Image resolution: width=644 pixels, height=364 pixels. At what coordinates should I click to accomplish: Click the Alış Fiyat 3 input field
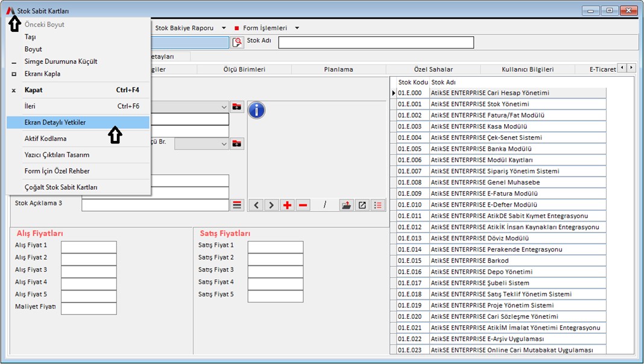coord(89,272)
